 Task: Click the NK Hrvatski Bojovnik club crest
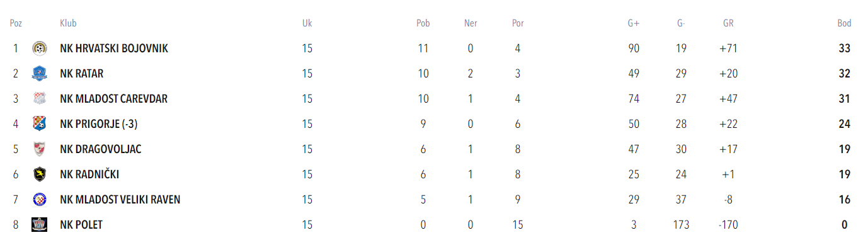click(x=39, y=49)
